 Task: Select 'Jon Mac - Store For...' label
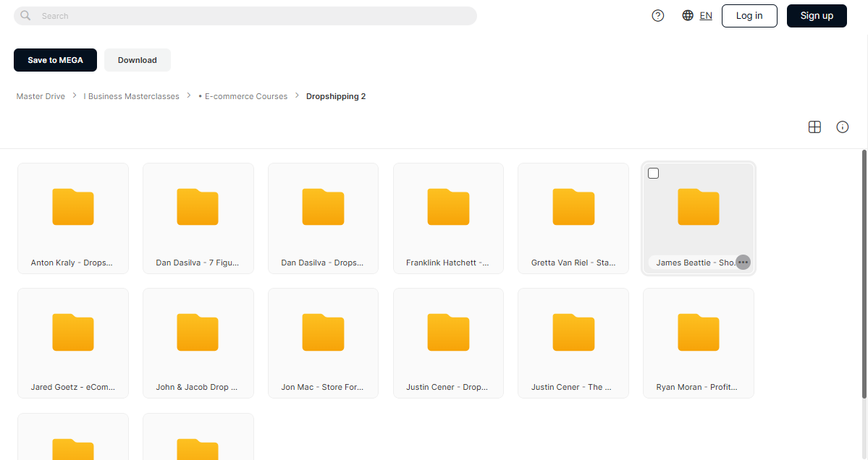coord(322,387)
